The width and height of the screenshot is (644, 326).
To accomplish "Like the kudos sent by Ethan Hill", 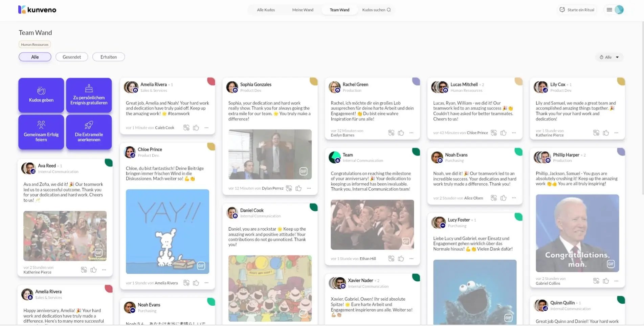I will click(401, 259).
